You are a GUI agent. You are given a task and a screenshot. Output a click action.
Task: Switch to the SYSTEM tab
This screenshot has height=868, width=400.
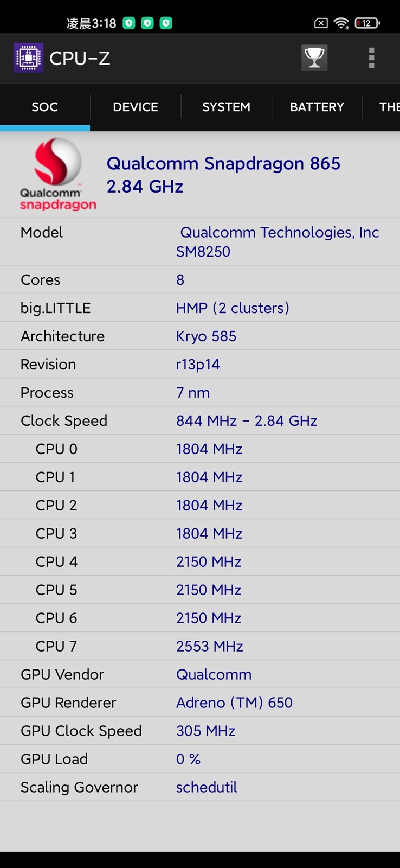(226, 107)
